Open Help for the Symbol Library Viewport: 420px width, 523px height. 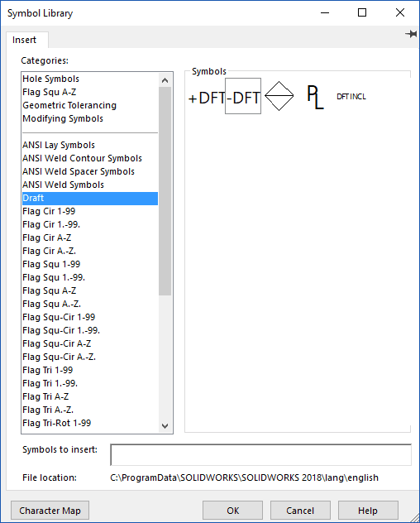click(368, 511)
